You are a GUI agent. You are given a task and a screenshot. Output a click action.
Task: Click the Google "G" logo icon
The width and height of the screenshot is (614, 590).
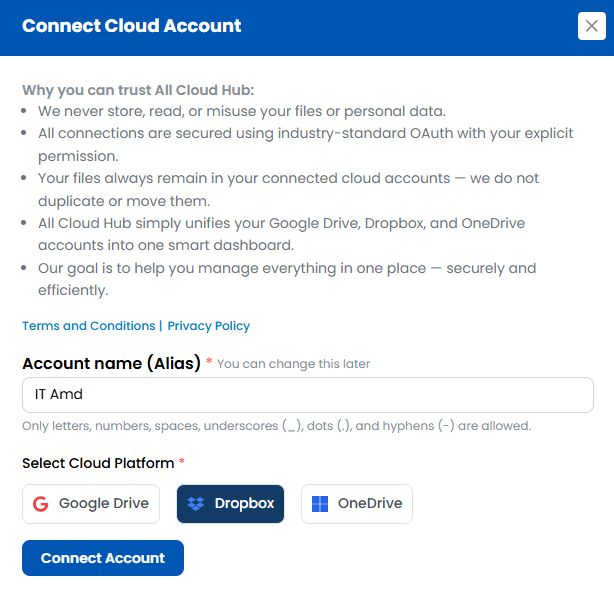click(x=41, y=504)
